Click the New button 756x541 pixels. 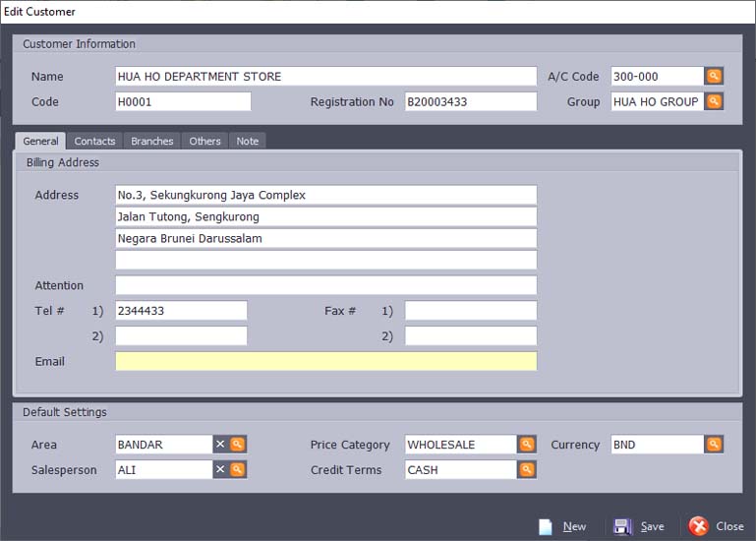coord(562,526)
